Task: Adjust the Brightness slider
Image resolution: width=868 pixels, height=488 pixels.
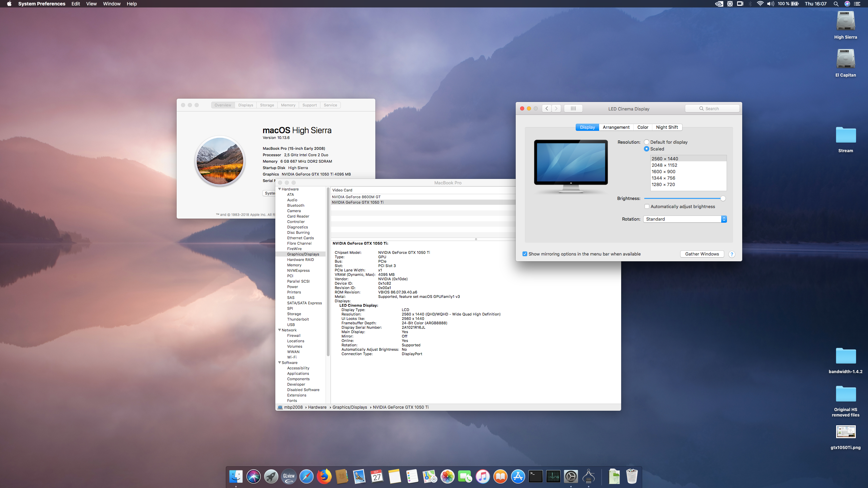Action: [x=723, y=198]
